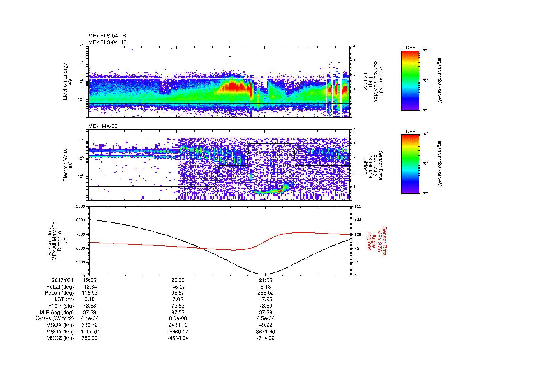Click the Electron Volts eV axis label
The height and width of the screenshot is (392, 555).
[67, 166]
